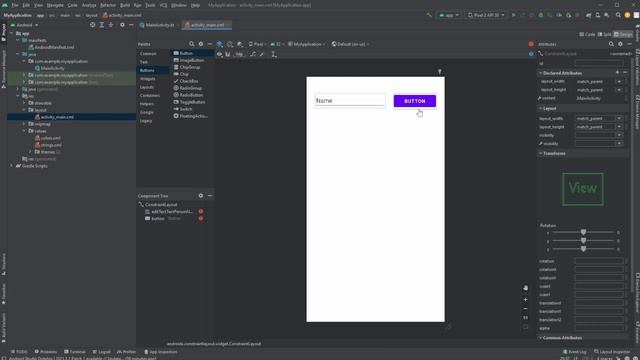
Task: Switch to MainActivity.kt editor tab
Action: coord(157,25)
